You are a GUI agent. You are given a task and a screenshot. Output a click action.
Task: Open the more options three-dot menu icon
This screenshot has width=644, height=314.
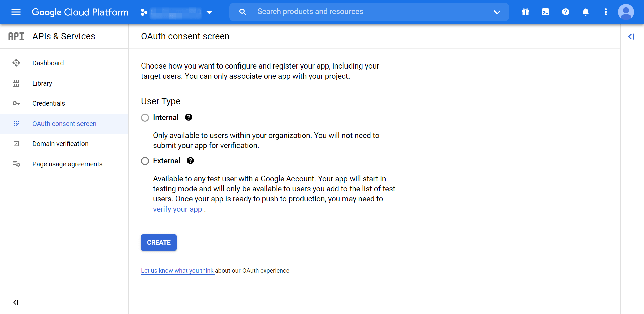click(x=606, y=12)
